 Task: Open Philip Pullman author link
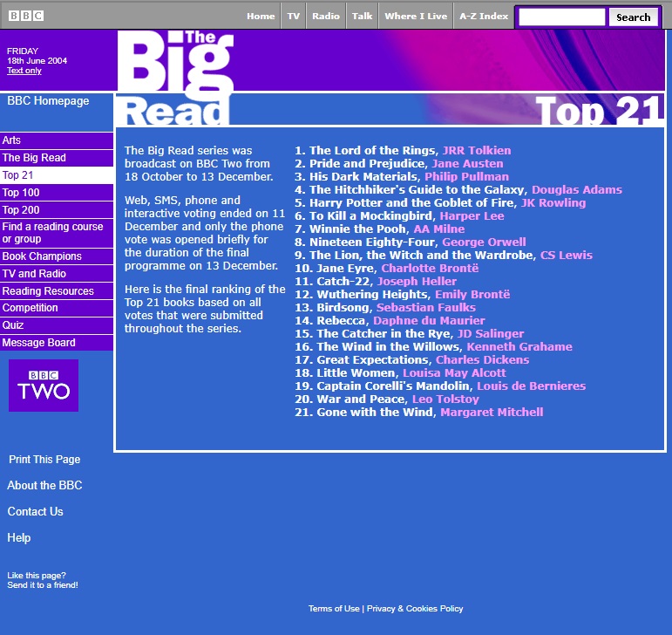pyautogui.click(x=466, y=177)
